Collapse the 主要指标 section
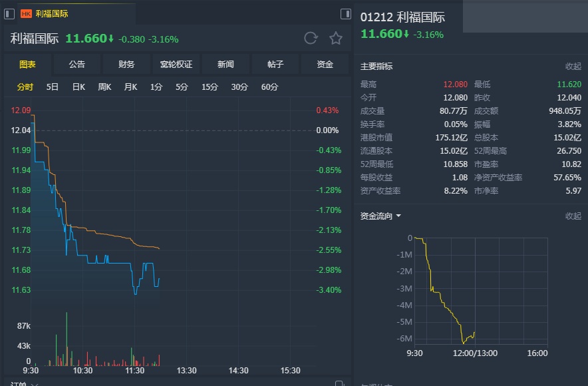Viewport: 588px width, 386px height. point(573,67)
